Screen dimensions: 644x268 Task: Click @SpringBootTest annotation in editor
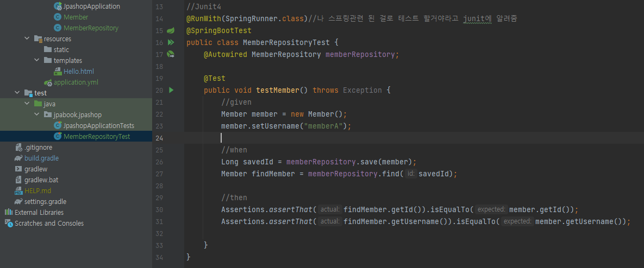point(219,30)
